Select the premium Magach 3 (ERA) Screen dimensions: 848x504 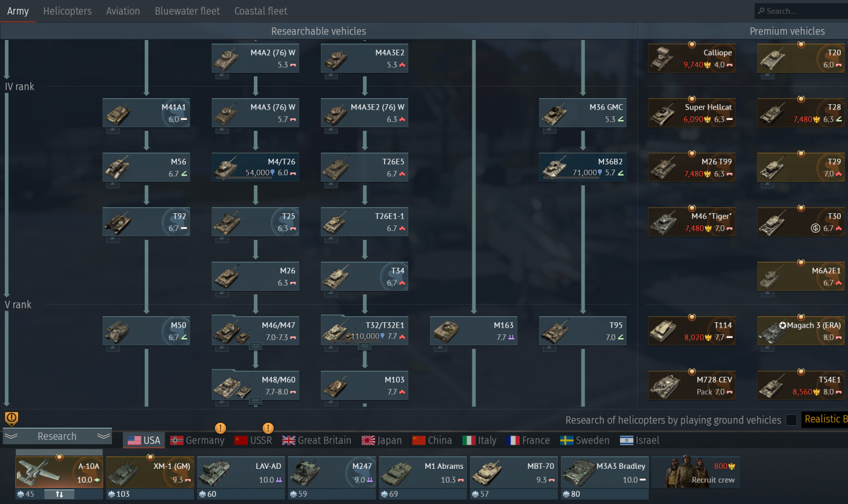coord(801,331)
